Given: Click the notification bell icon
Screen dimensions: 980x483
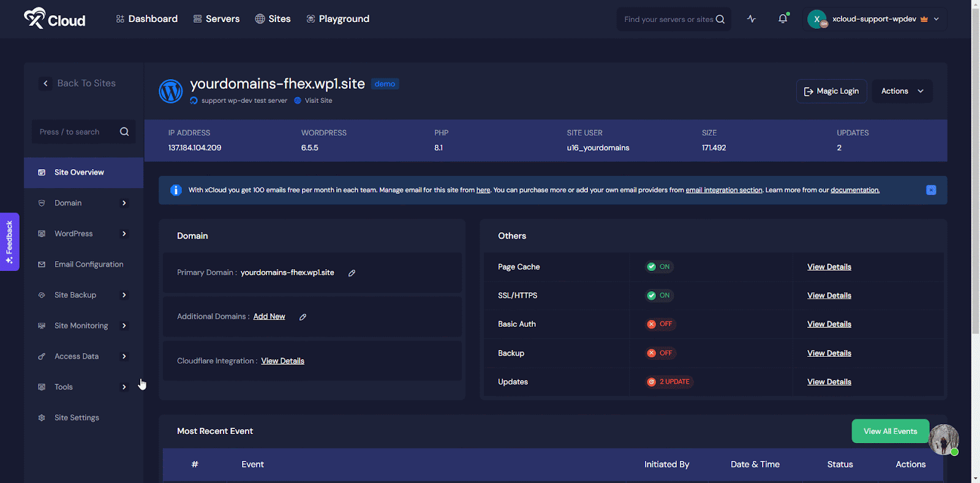Looking at the screenshot, I should 783,19.
